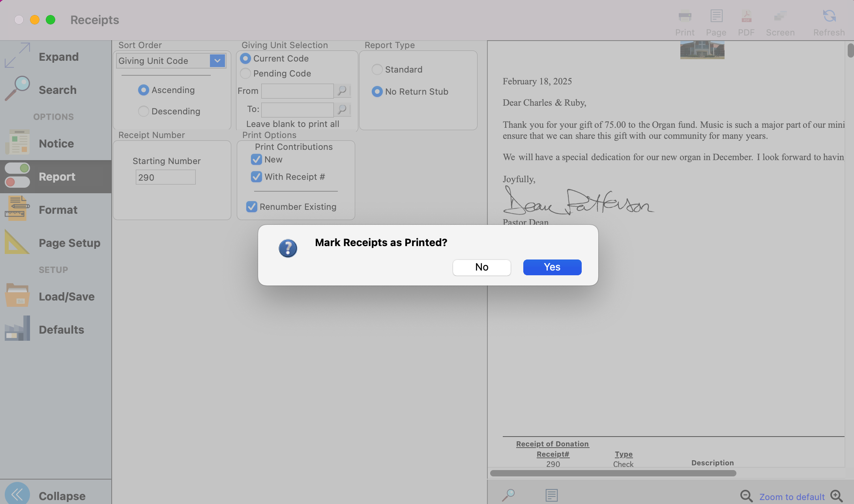Click the zoom out magnifier icon
The height and width of the screenshot is (504, 854).
(746, 496)
